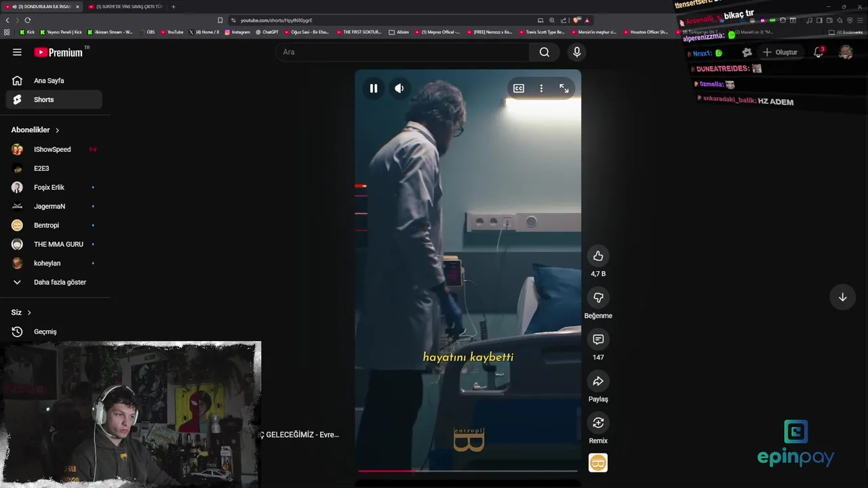Open the browser apps grid icon

(x=7, y=32)
